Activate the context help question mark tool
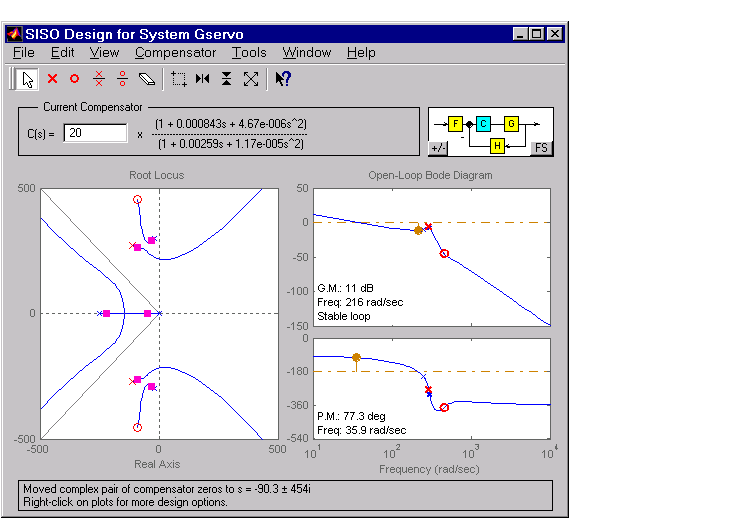Image resolution: width=750 pixels, height=520 pixels. pyautogui.click(x=282, y=78)
